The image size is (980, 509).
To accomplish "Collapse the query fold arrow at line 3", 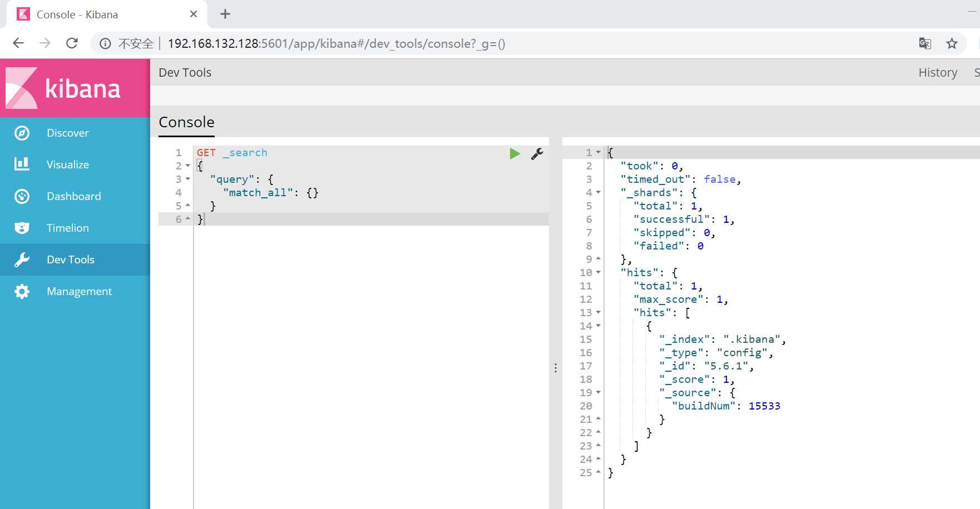I will point(187,179).
